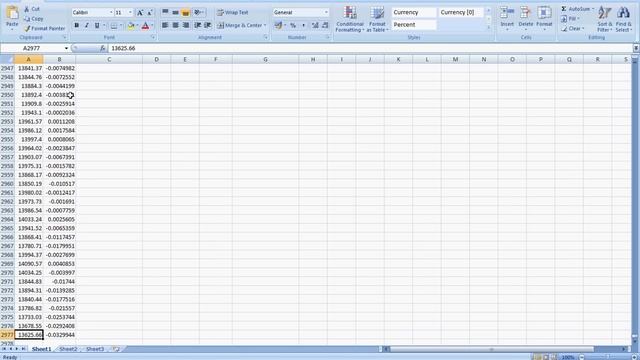Viewport: 640px width, 360px height.
Task: Switch to Sheet2 tab
Action: [68, 349]
